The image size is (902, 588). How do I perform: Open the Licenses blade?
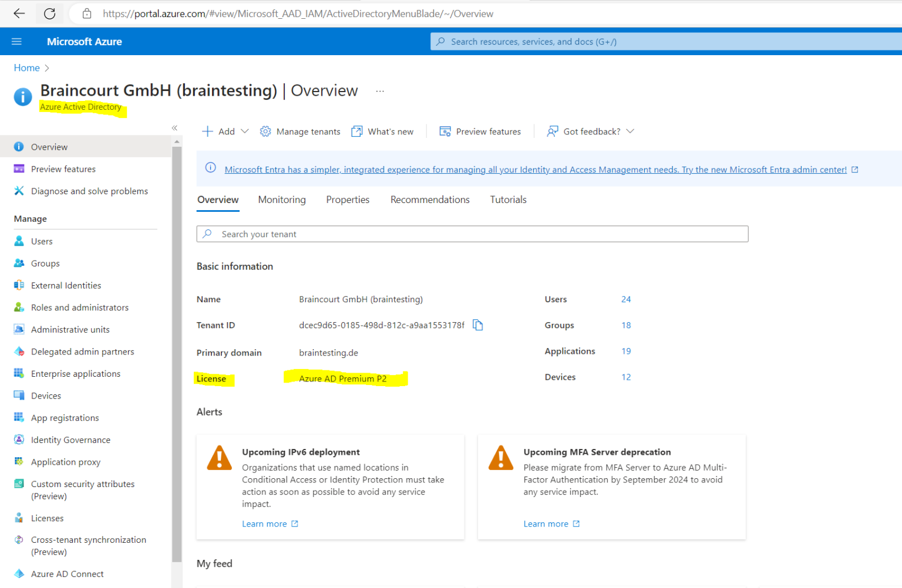point(47,518)
